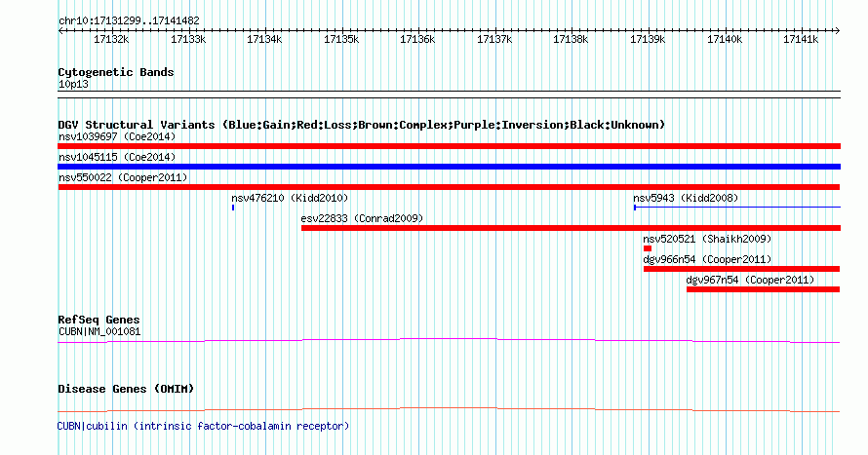Screen dimensions: 868x455
Task: Click the 17137k ruler tick label
Action: pos(494,39)
